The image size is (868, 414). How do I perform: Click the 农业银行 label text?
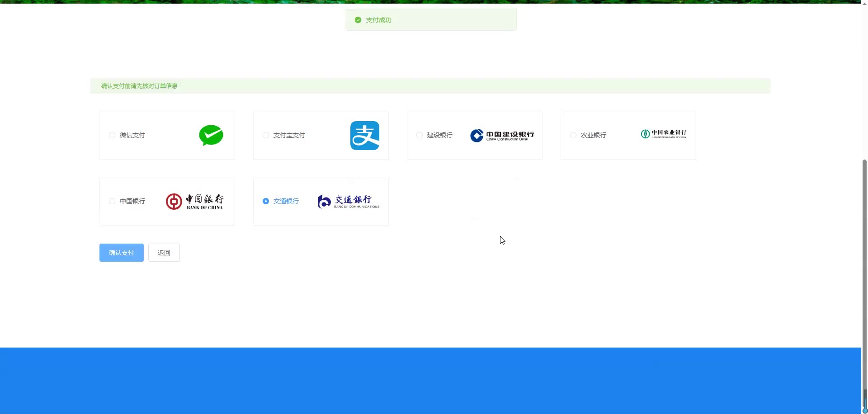pos(594,135)
